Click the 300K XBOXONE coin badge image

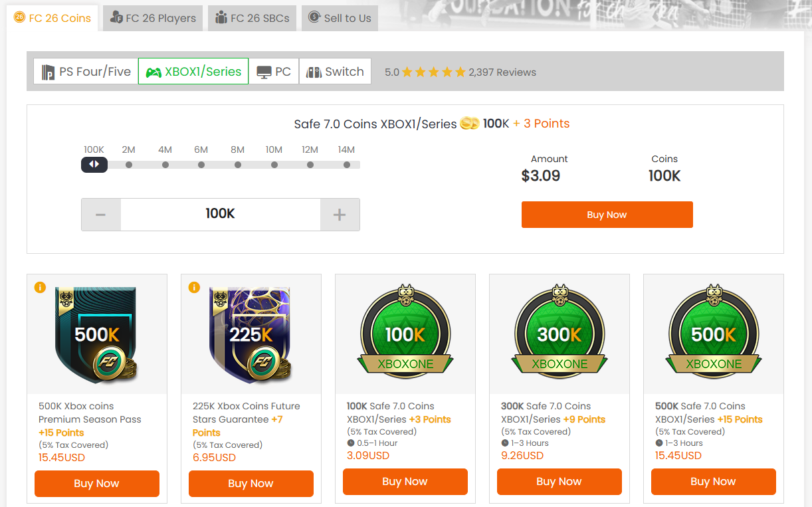[x=559, y=332]
